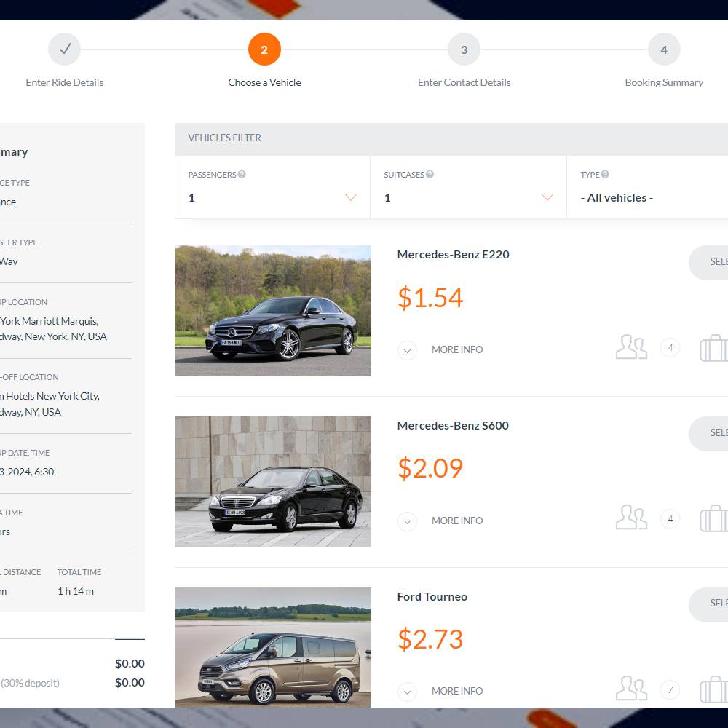Select the Booking Summary step label
Viewport: 728px width, 728px height.
coord(663,82)
